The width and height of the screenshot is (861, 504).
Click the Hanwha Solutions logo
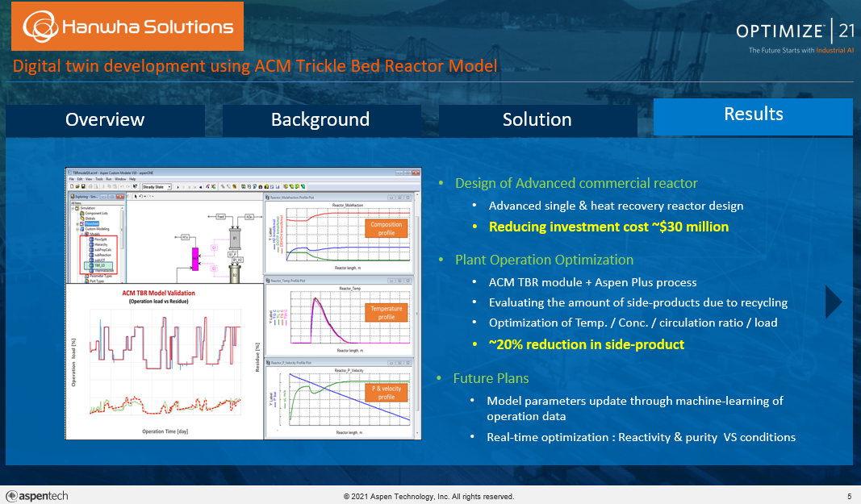[x=128, y=27]
